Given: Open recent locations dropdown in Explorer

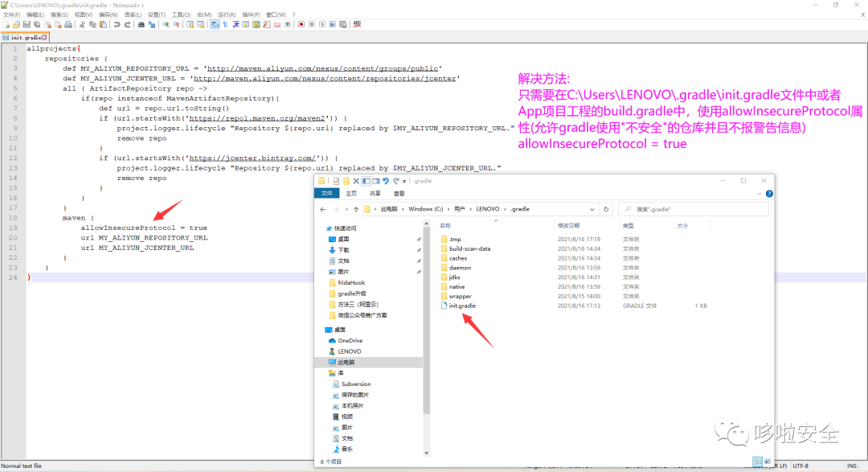Looking at the screenshot, I should (346, 209).
